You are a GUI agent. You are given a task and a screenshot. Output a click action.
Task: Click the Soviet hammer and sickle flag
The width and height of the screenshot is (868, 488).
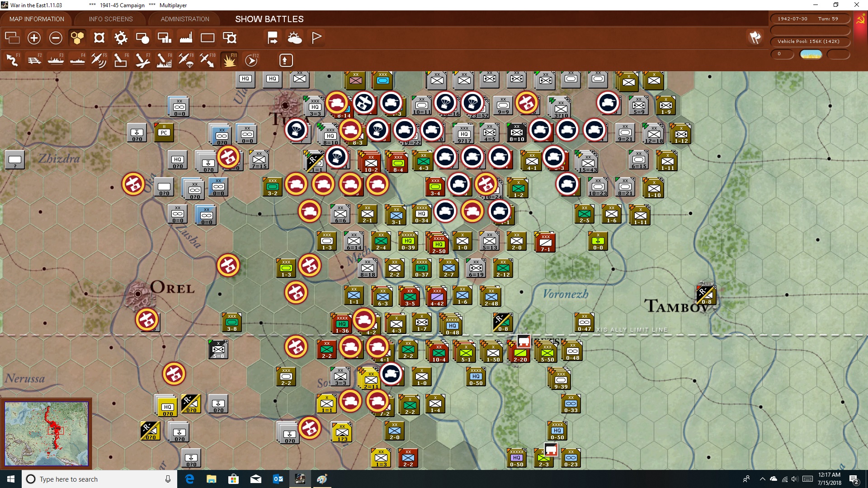860,19
